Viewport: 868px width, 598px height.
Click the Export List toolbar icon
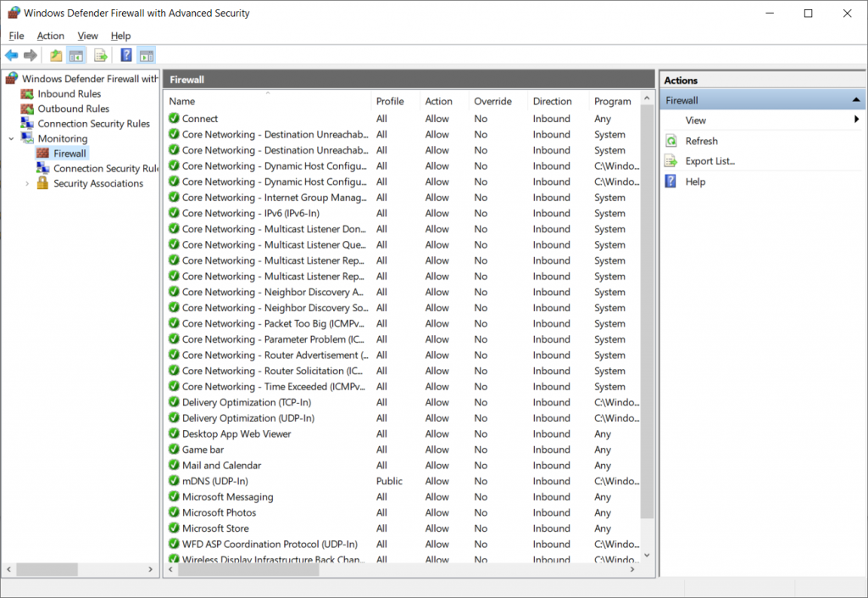pos(101,55)
